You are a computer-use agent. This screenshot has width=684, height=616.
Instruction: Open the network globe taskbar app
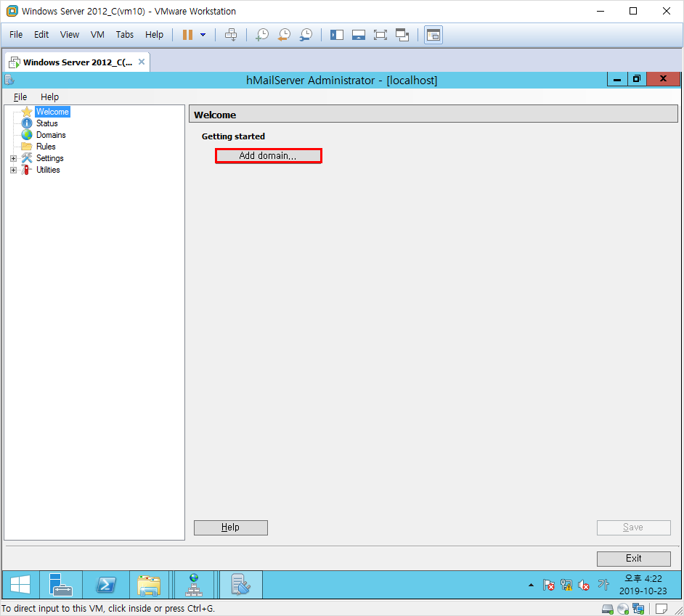click(x=194, y=585)
